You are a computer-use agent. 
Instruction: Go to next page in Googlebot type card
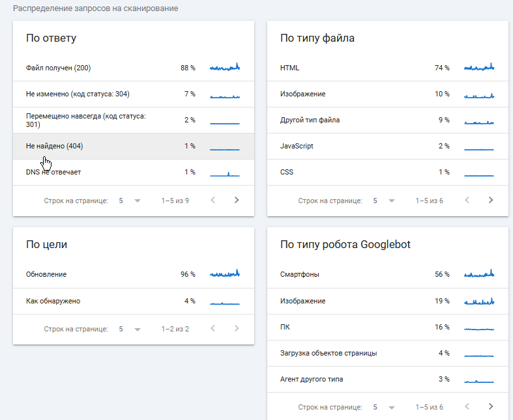point(491,406)
